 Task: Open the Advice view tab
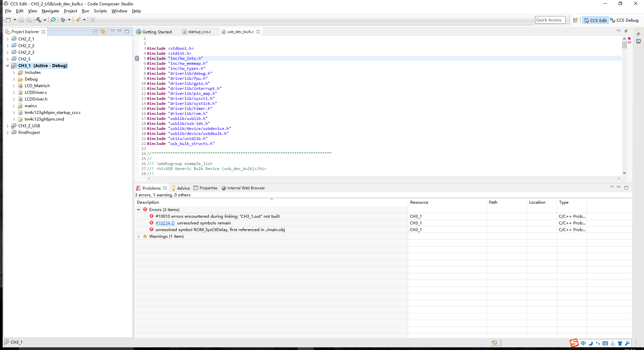[183, 188]
